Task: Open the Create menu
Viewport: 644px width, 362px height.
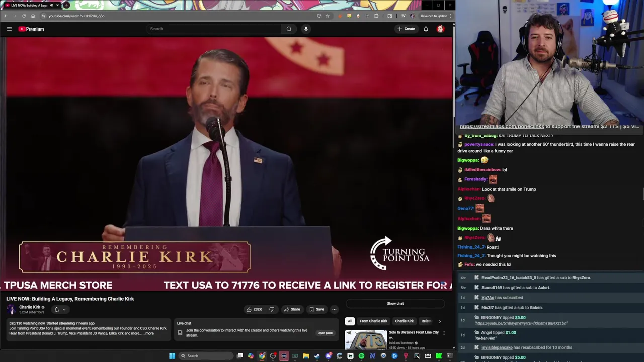Action: click(406, 29)
